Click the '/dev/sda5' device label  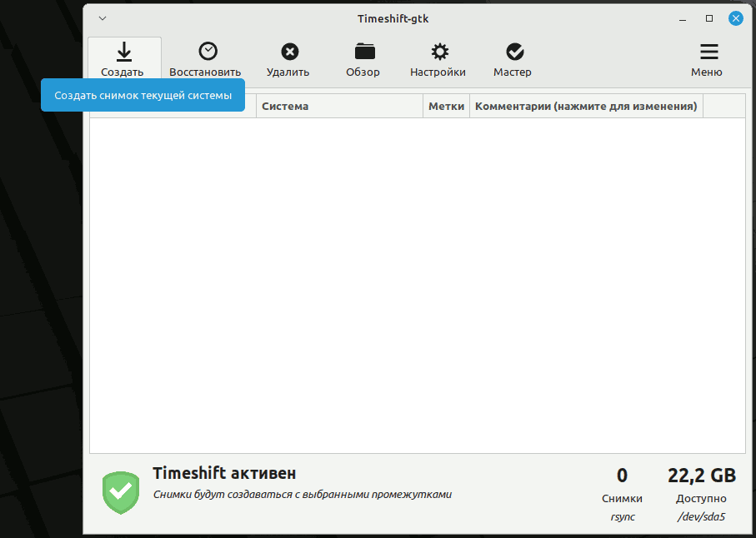point(702,517)
